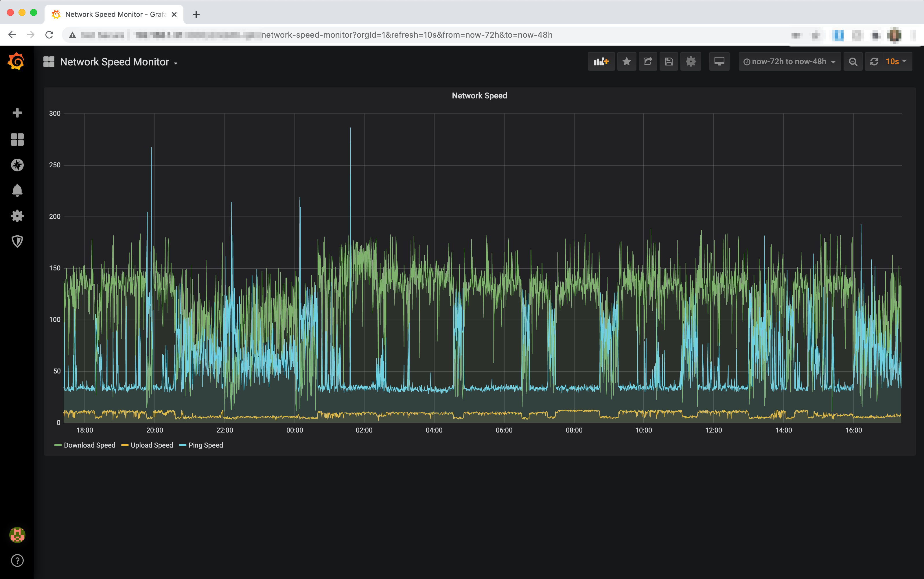Click the blue Ping Speed color swatch

click(x=183, y=445)
